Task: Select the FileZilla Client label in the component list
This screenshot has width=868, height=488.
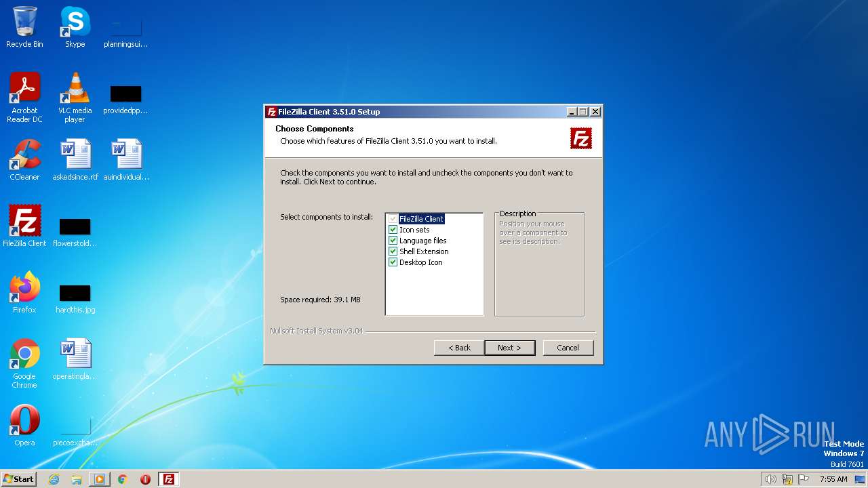Action: coord(421,219)
